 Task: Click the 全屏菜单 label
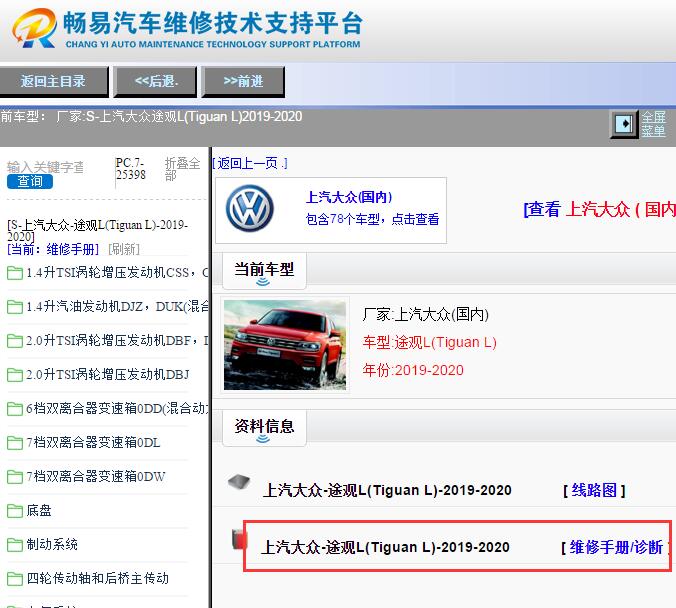pos(653,124)
